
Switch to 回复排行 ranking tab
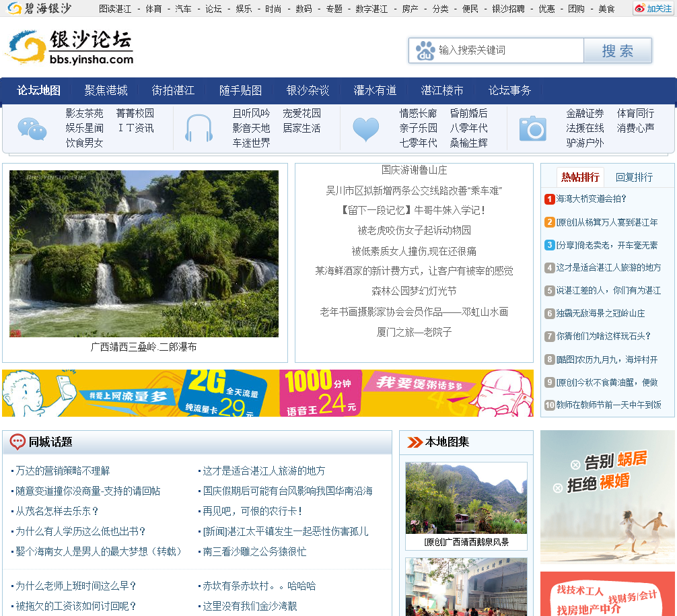(634, 177)
